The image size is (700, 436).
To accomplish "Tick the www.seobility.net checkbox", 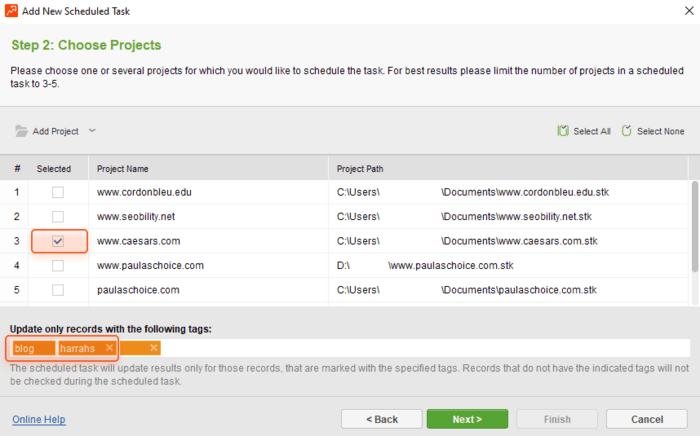I will (x=58, y=216).
